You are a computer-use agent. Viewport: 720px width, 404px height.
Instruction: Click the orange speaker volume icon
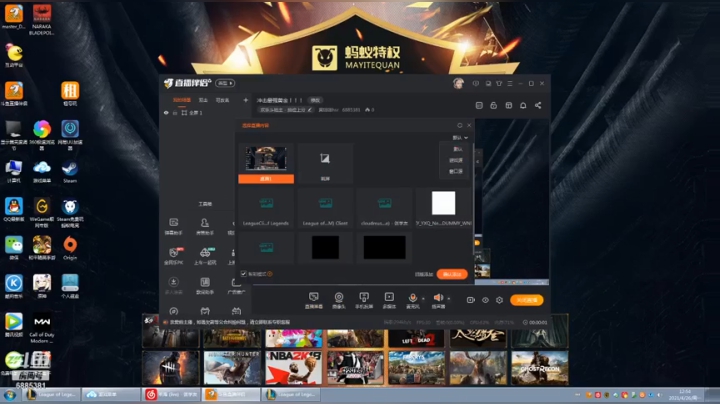[438, 297]
